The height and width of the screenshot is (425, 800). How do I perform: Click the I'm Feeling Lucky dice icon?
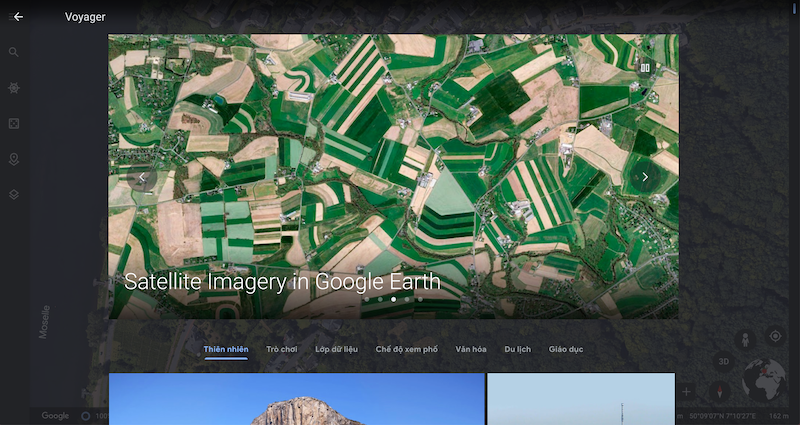point(14,123)
